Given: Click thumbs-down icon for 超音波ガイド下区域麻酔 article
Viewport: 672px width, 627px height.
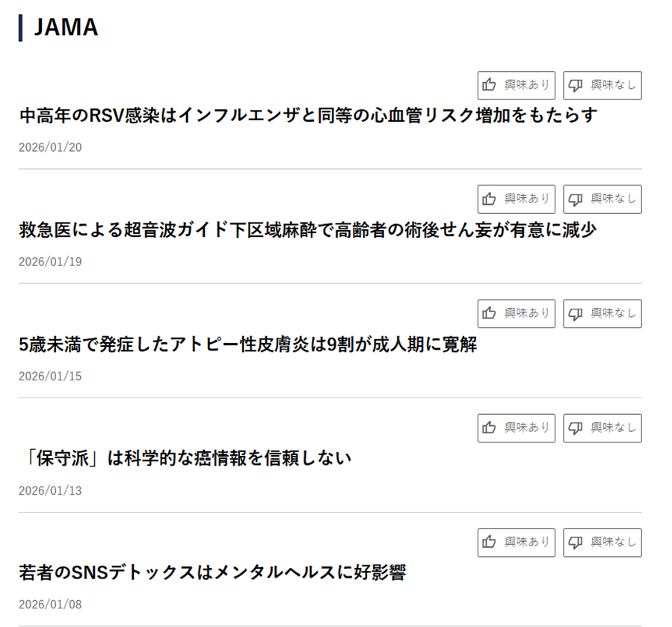Looking at the screenshot, I should pyautogui.click(x=576, y=199).
